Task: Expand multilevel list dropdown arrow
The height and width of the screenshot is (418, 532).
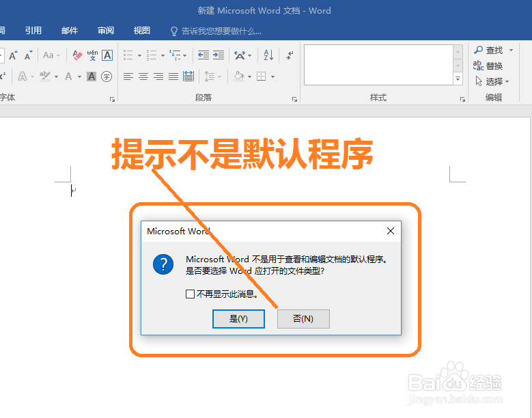Action: click(185, 55)
